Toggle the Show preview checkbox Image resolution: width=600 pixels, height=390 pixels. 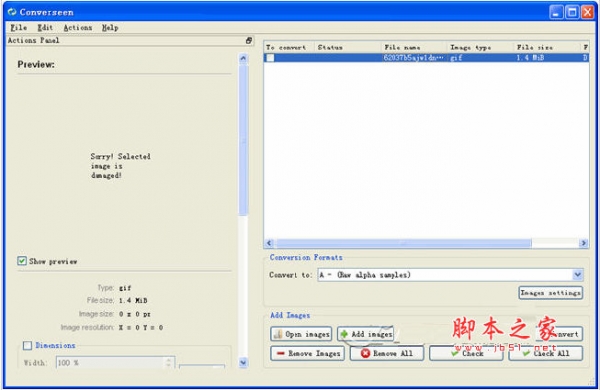[x=22, y=261]
